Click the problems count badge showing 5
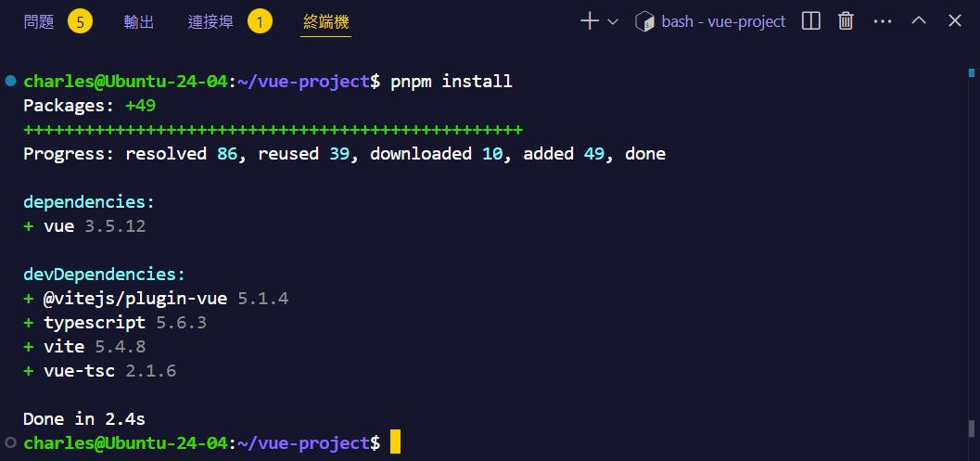Screen dimensions: 980x461 [x=81, y=21]
